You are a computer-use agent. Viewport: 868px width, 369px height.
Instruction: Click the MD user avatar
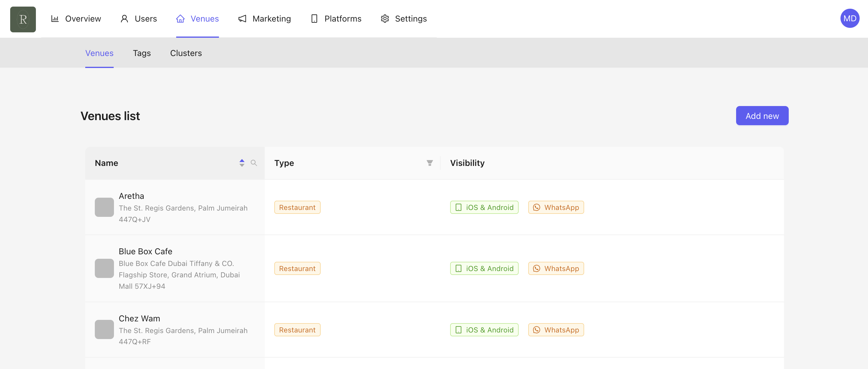tap(849, 19)
